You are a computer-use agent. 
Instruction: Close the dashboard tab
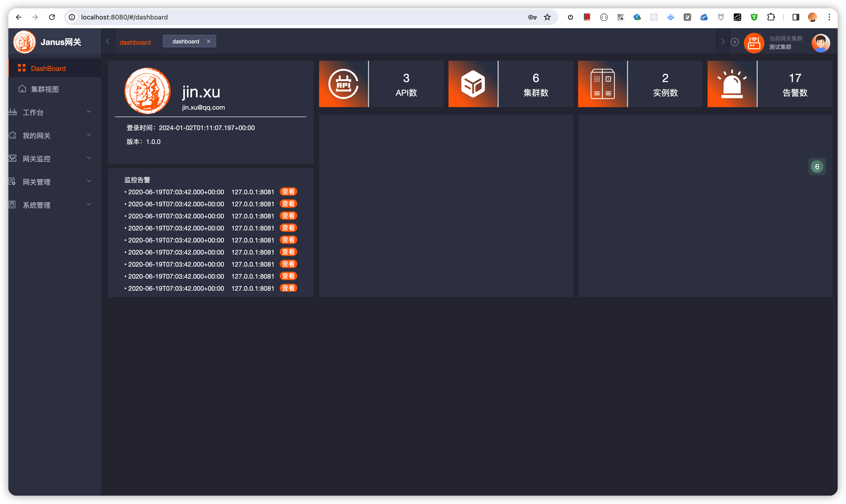(x=208, y=41)
